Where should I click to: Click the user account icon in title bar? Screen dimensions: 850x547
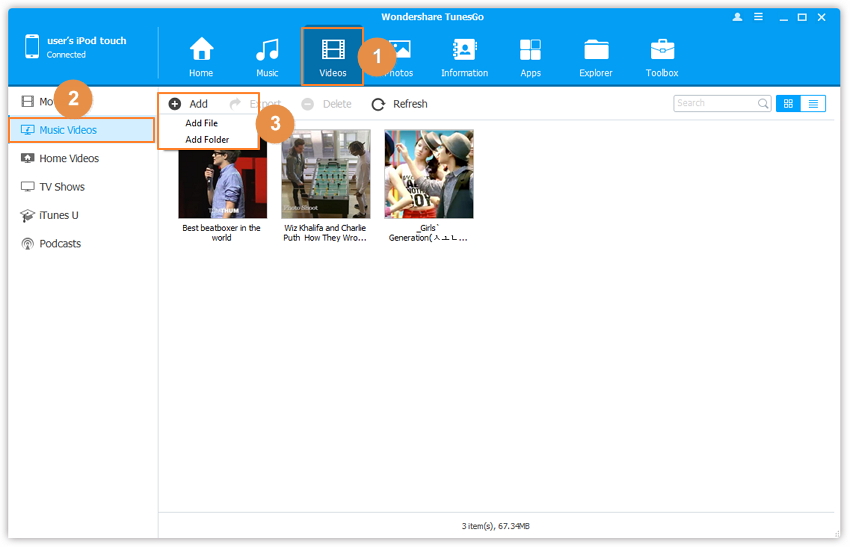point(738,17)
